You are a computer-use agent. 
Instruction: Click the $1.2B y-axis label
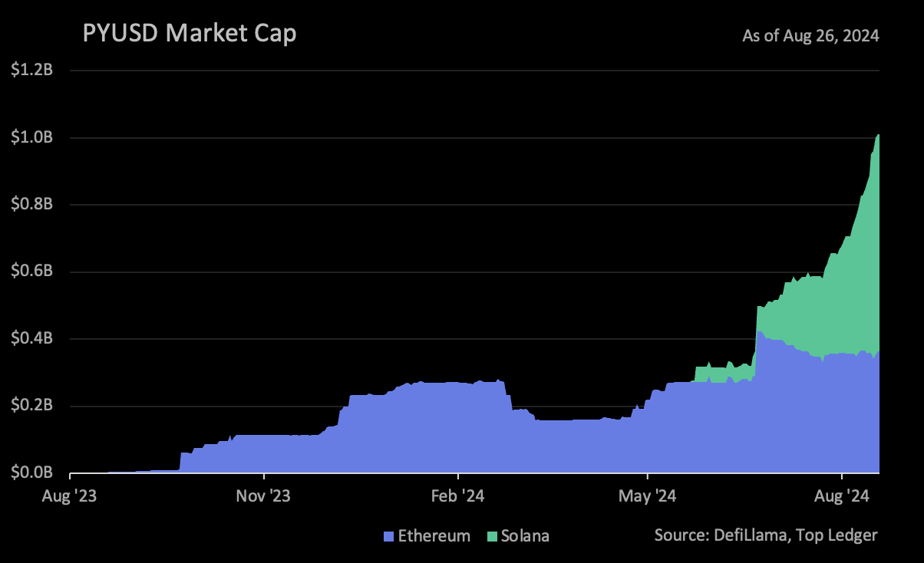31,71
